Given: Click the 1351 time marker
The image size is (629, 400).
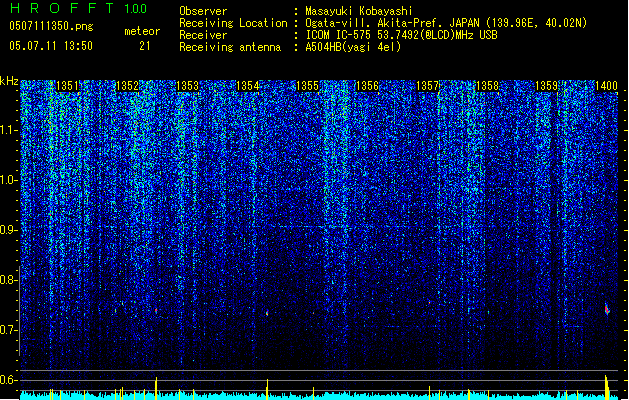Looking at the screenshot, I should pyautogui.click(x=67, y=86).
